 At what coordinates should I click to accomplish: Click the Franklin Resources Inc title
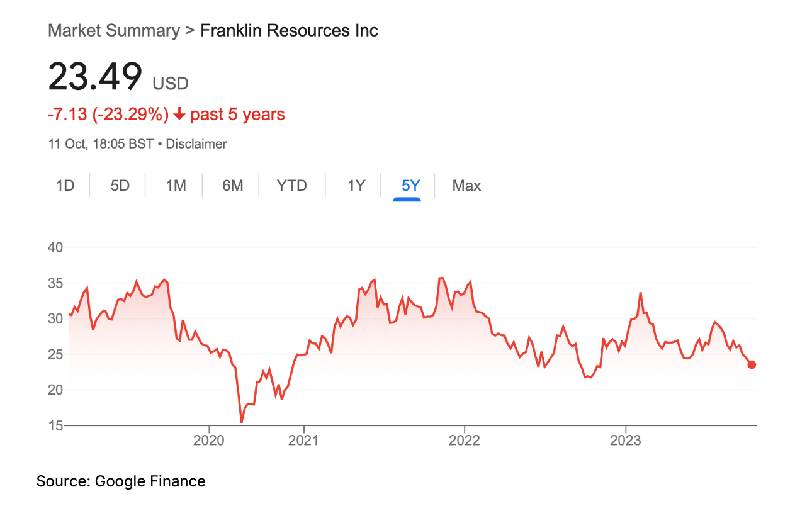289,30
